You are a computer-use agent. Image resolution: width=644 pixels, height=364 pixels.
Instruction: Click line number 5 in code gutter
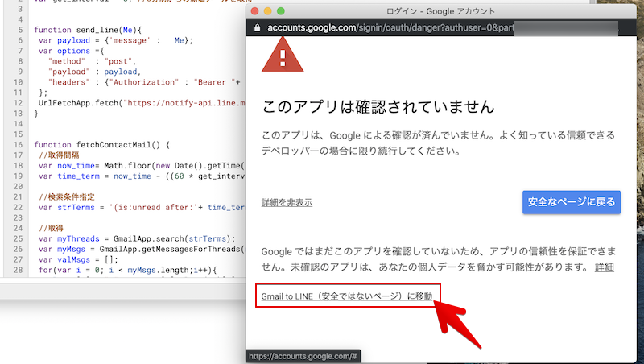click(x=17, y=29)
